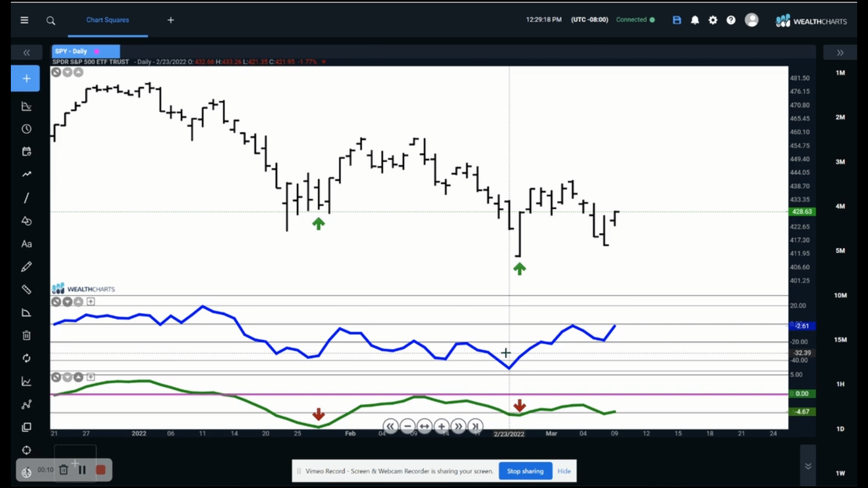Screen dimensions: 868x488
Task: Click the WealthCharts logo in the header
Action: [x=811, y=21]
